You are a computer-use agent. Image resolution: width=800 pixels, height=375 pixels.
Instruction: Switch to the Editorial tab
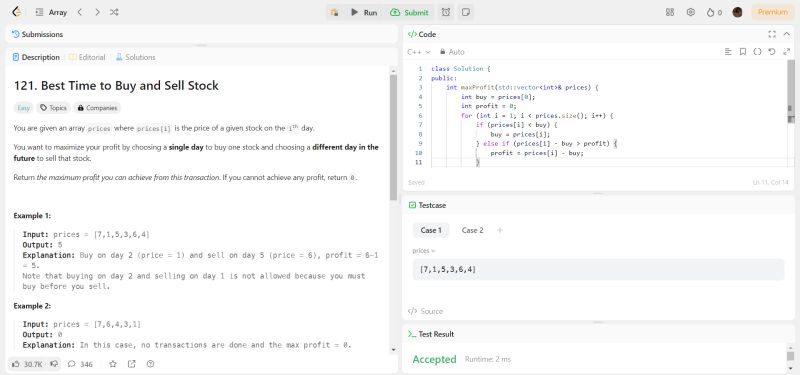coord(87,57)
